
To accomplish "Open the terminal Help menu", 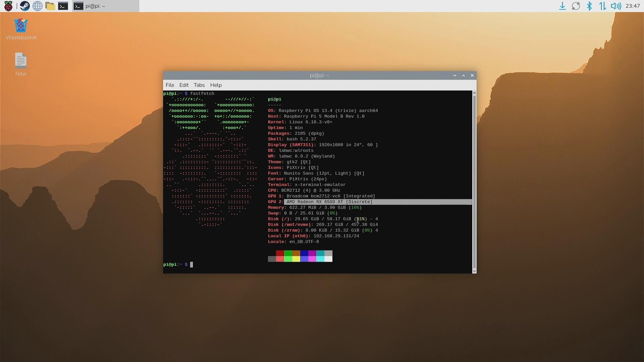I will click(x=216, y=85).
